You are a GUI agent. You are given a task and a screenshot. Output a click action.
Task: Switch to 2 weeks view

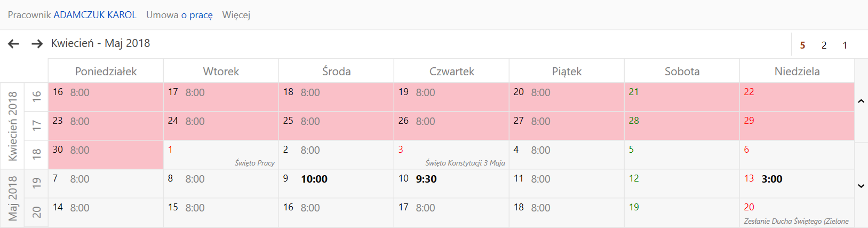coord(824,45)
